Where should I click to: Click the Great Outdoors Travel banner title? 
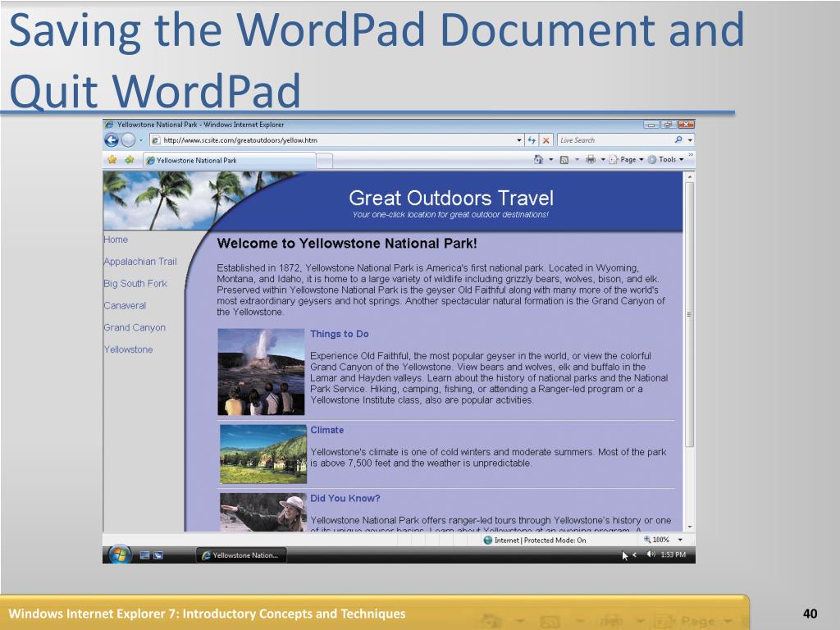point(451,199)
